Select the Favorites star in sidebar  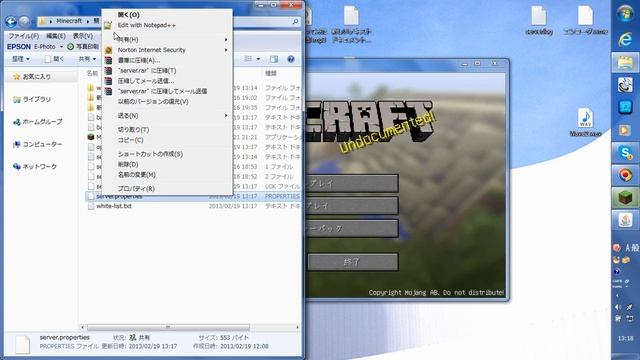click(16, 76)
